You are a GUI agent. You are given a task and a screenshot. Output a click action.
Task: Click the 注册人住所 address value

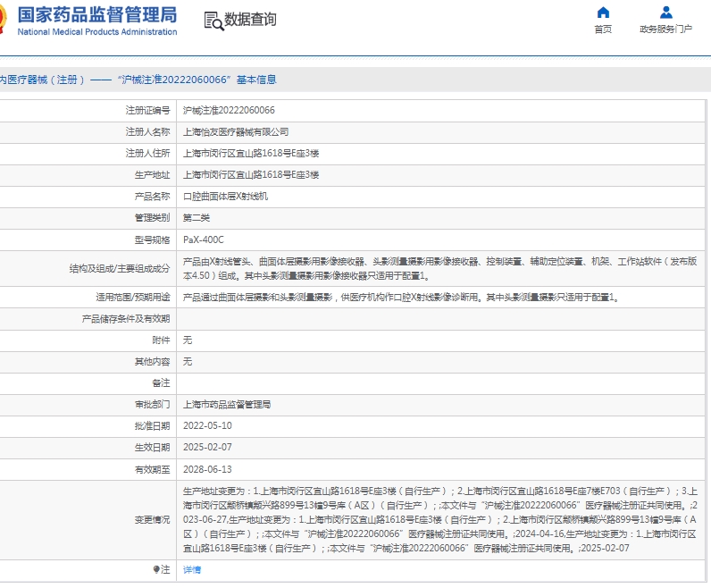[x=251, y=154]
